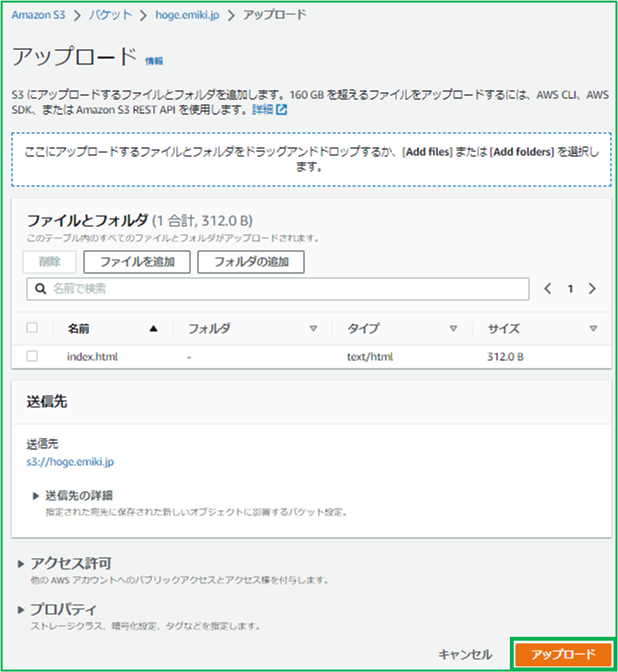Screen dimensions: 618x672
Task: Click the orange アップロード button
Action: click(563, 655)
